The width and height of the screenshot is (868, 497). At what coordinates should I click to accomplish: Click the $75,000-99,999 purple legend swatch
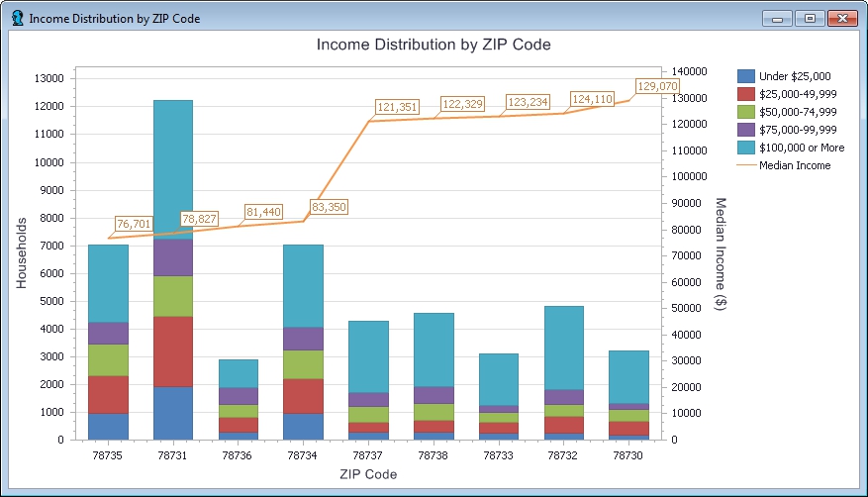(746, 130)
